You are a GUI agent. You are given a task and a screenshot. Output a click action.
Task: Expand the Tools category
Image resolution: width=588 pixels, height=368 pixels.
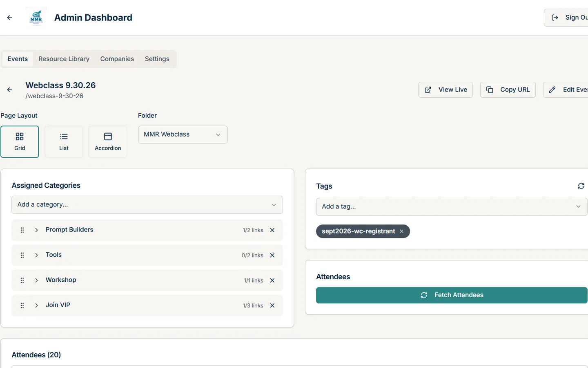pyautogui.click(x=36, y=256)
